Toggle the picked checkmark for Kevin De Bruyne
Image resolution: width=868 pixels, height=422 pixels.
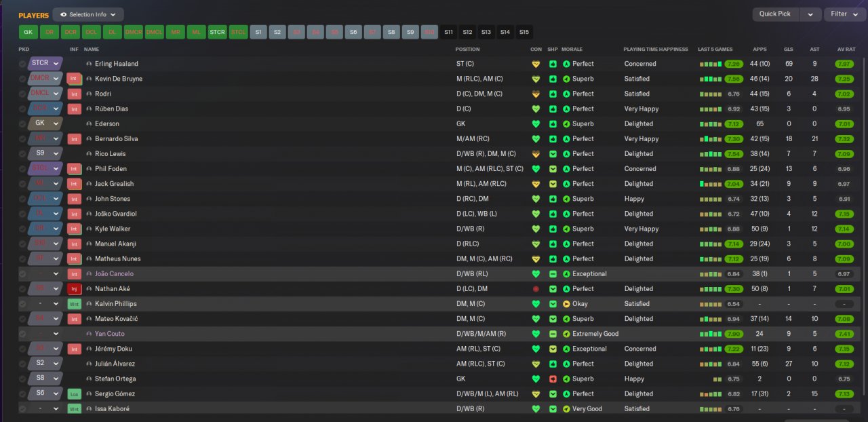(x=22, y=79)
